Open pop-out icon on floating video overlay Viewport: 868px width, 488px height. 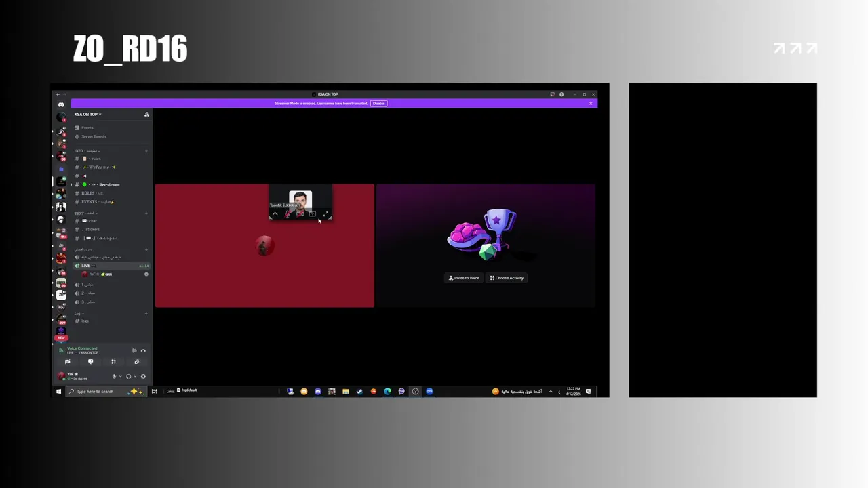pos(313,214)
